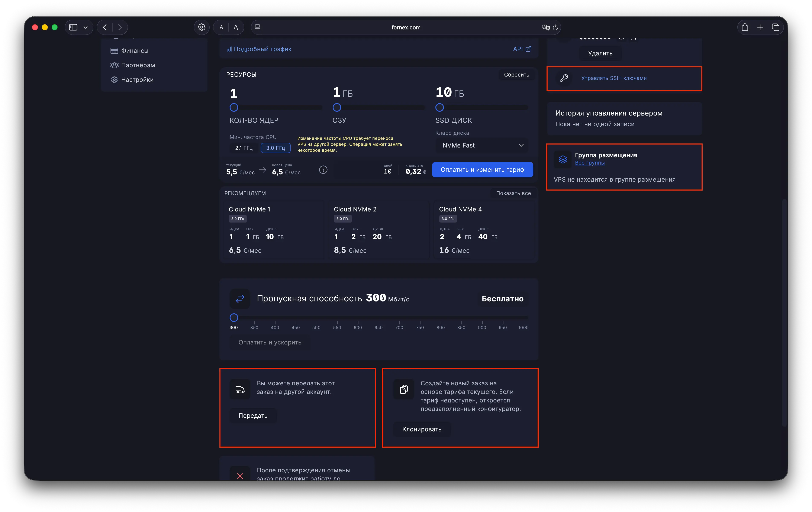The width and height of the screenshot is (812, 512).
Task: Open the Подробный график link
Action: [x=259, y=49]
